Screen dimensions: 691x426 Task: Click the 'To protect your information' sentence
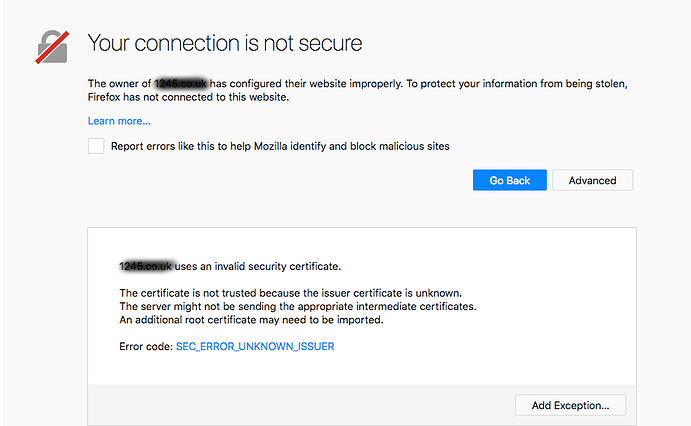(x=516, y=84)
